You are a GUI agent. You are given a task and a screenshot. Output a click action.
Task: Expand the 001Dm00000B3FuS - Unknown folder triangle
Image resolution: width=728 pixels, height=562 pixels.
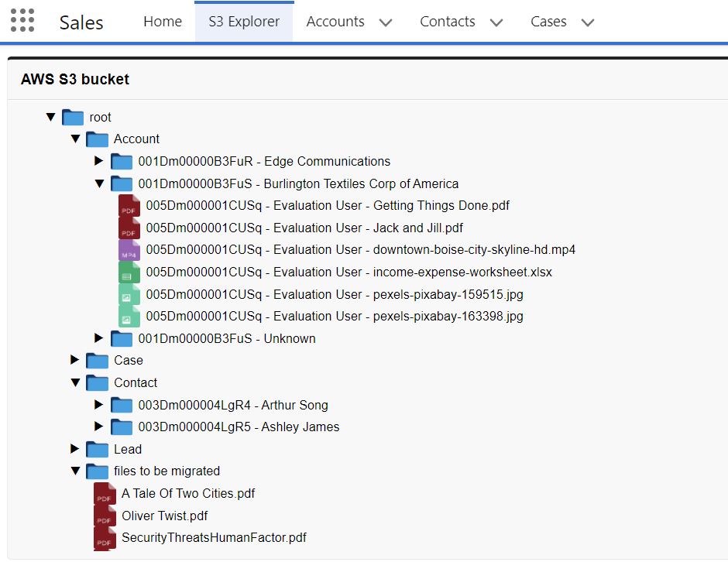tap(98, 338)
